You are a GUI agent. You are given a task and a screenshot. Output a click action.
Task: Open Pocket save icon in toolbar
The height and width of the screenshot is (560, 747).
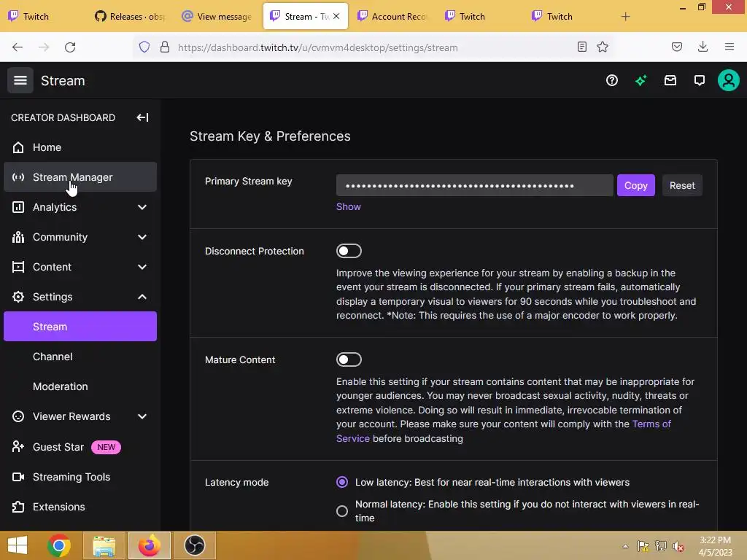[x=676, y=47]
